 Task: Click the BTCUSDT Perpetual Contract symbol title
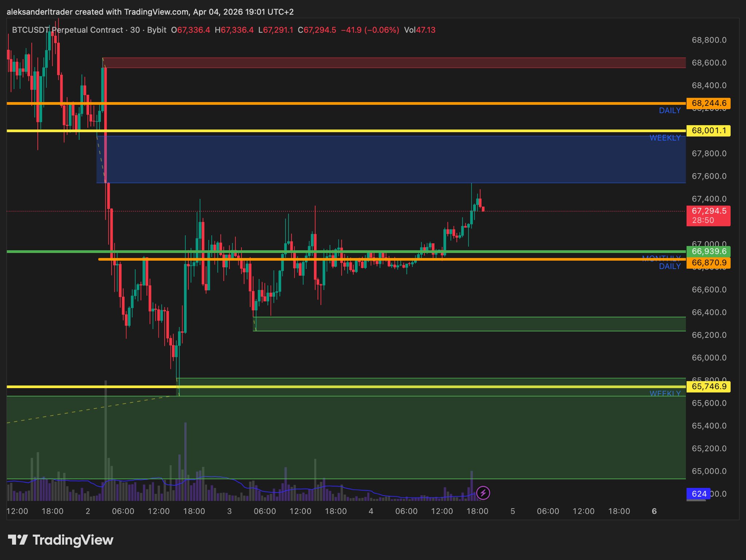coord(67,30)
